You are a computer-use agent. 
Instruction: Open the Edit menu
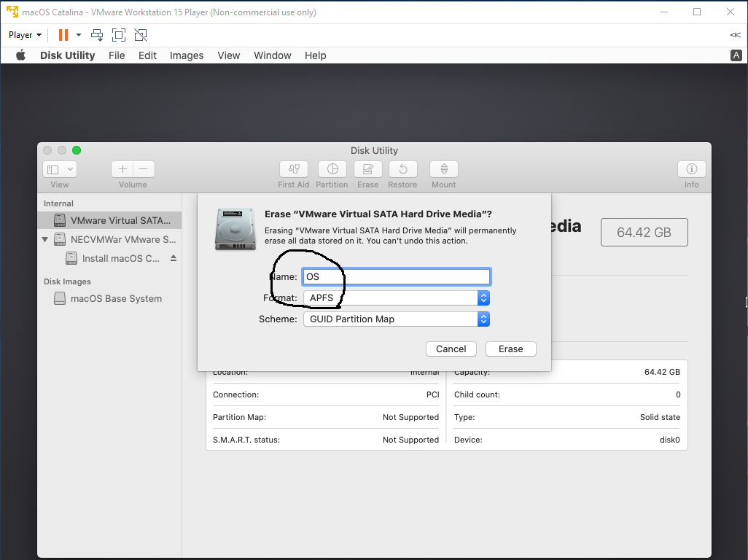[x=147, y=55]
